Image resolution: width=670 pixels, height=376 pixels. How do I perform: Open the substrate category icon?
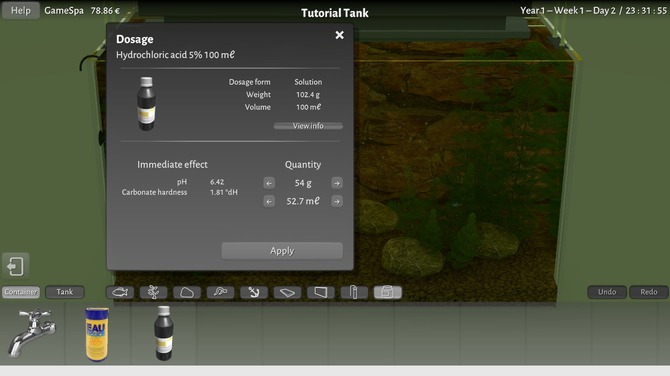[x=287, y=292]
